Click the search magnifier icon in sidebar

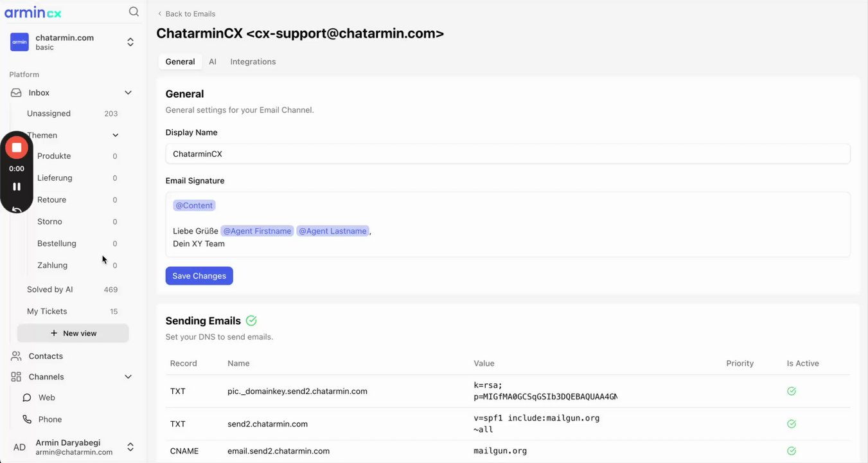(134, 12)
